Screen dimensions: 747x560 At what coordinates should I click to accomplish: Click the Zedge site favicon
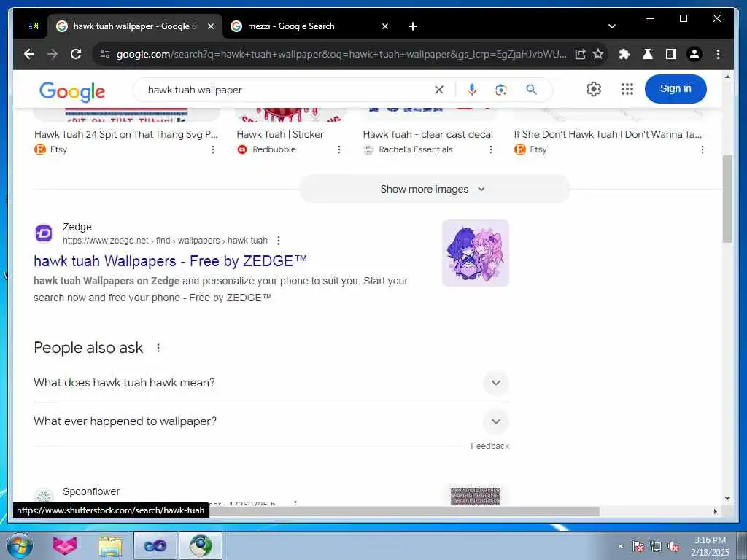[x=44, y=233]
